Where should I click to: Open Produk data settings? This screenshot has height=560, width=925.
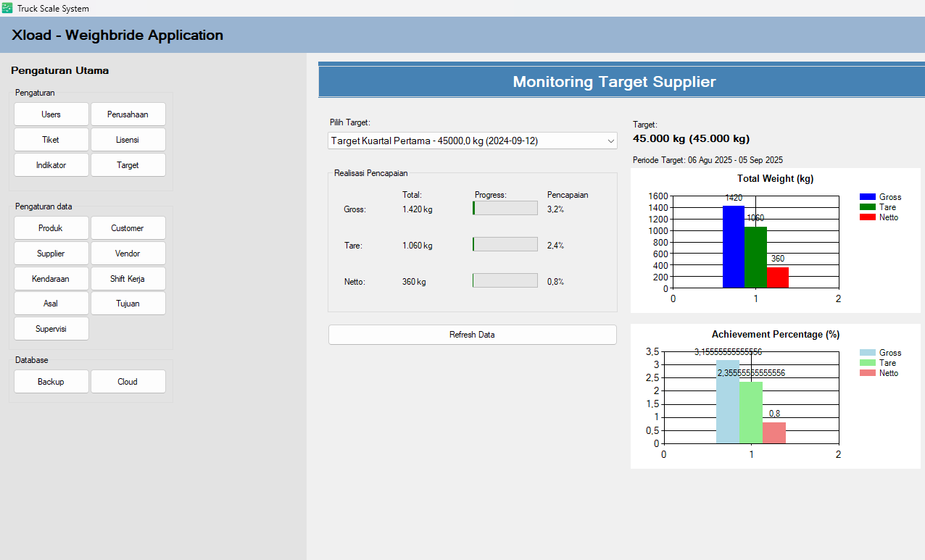click(51, 228)
